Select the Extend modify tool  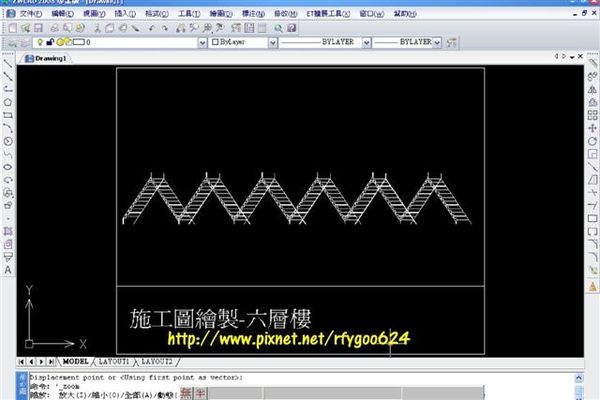pyautogui.click(x=592, y=206)
